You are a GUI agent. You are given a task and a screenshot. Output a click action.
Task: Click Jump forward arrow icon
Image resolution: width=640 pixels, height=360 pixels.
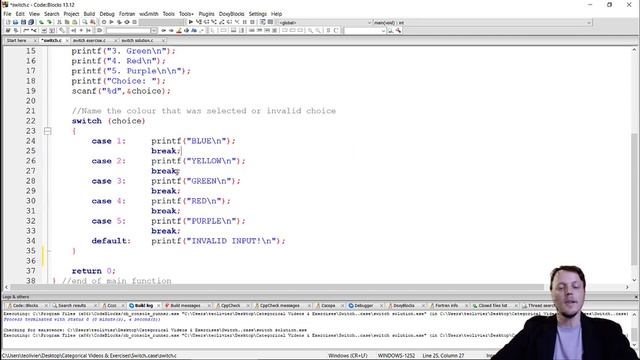[x=89, y=31]
